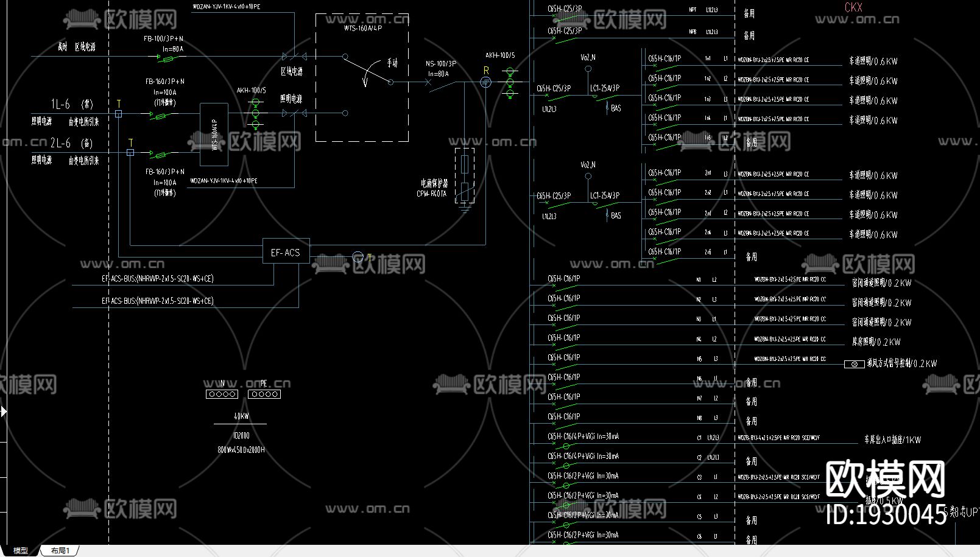
Task: Switch to the 模型 tab
Action: [x=20, y=550]
